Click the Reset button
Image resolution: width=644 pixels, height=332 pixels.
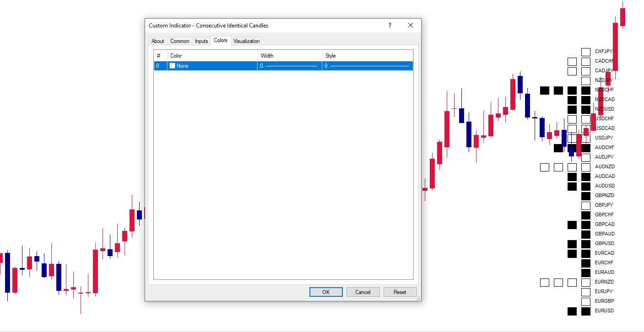pyautogui.click(x=400, y=292)
